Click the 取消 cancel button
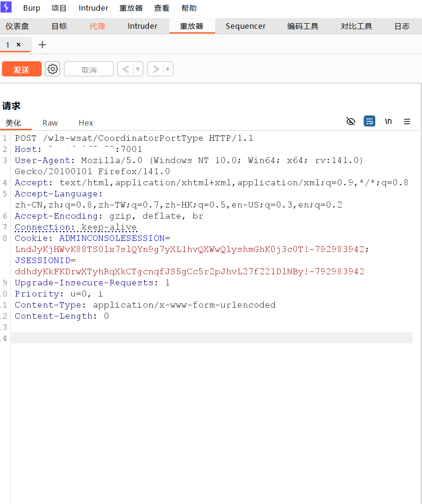This screenshot has height=504, width=422. coord(89,69)
